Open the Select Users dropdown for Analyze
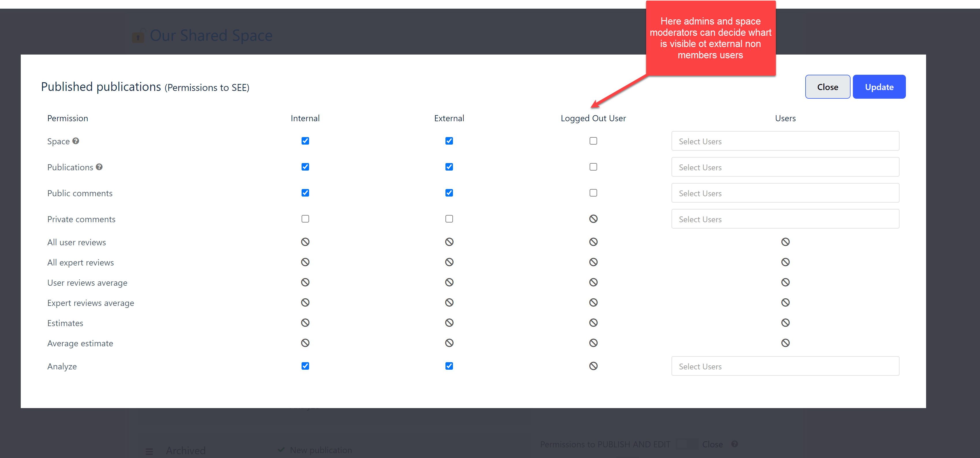Viewport: 980px width, 458px height. coord(785,366)
